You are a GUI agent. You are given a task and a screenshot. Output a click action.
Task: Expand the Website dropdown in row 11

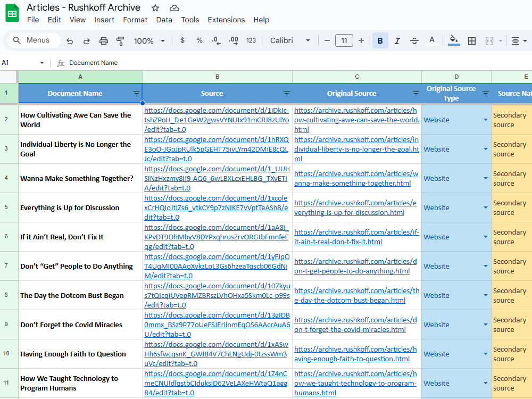click(486, 383)
